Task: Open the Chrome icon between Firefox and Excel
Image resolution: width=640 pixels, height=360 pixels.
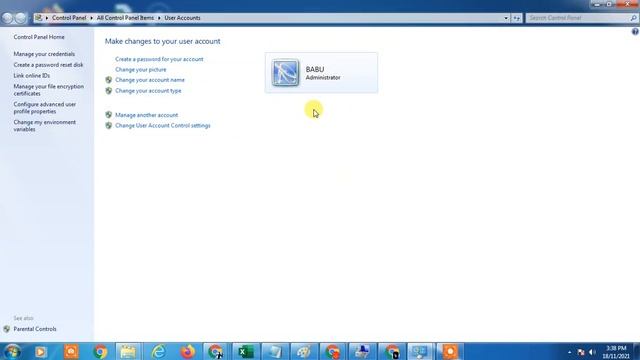Action: (216, 351)
